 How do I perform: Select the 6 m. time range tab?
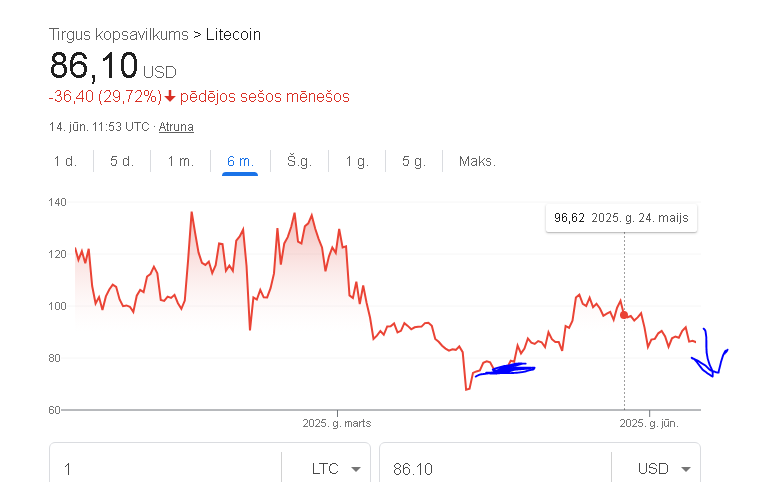pyautogui.click(x=240, y=161)
